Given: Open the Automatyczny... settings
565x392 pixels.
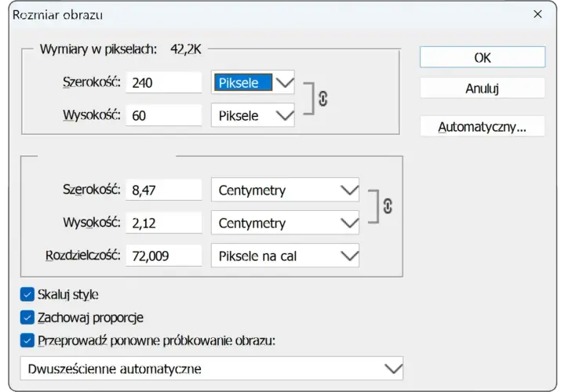Looking at the screenshot, I should pyautogui.click(x=483, y=127).
